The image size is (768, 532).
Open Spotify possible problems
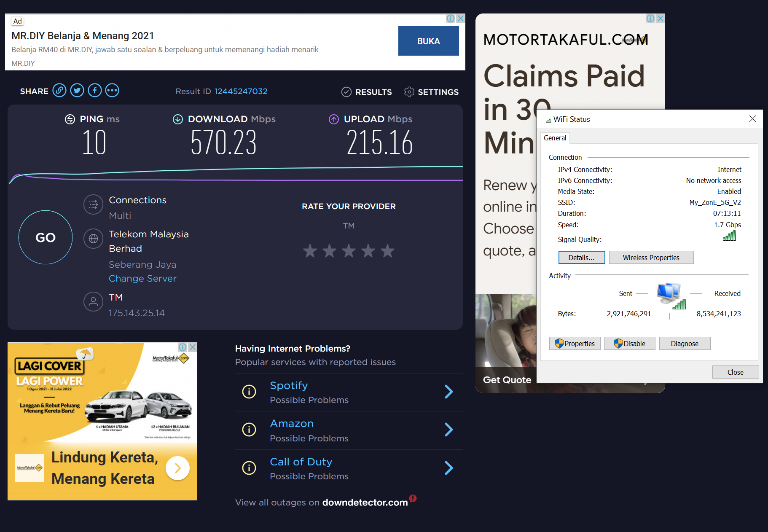[349, 392]
